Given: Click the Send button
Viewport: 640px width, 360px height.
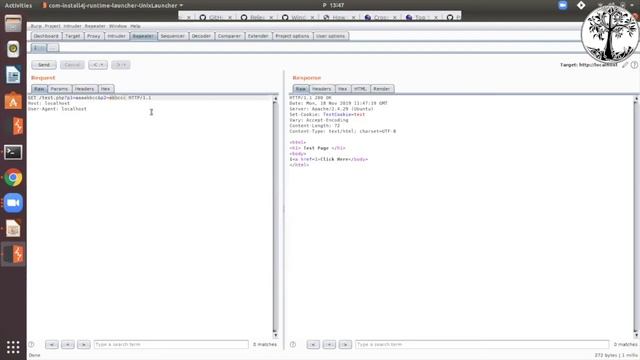Looking at the screenshot, I should click(x=44, y=65).
